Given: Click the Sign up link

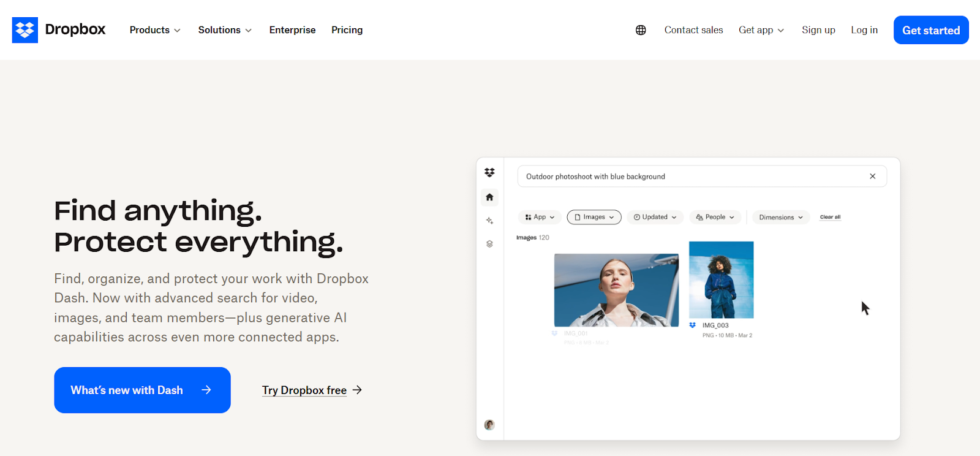Looking at the screenshot, I should (x=818, y=30).
